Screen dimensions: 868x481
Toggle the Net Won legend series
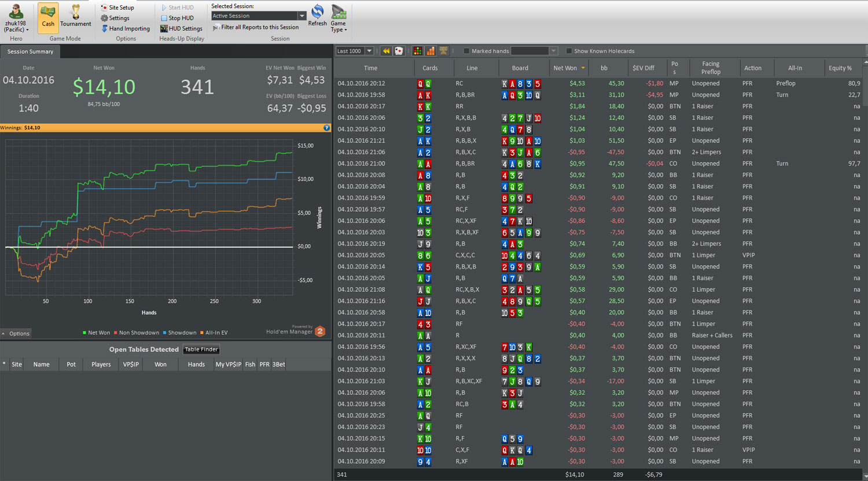96,333
